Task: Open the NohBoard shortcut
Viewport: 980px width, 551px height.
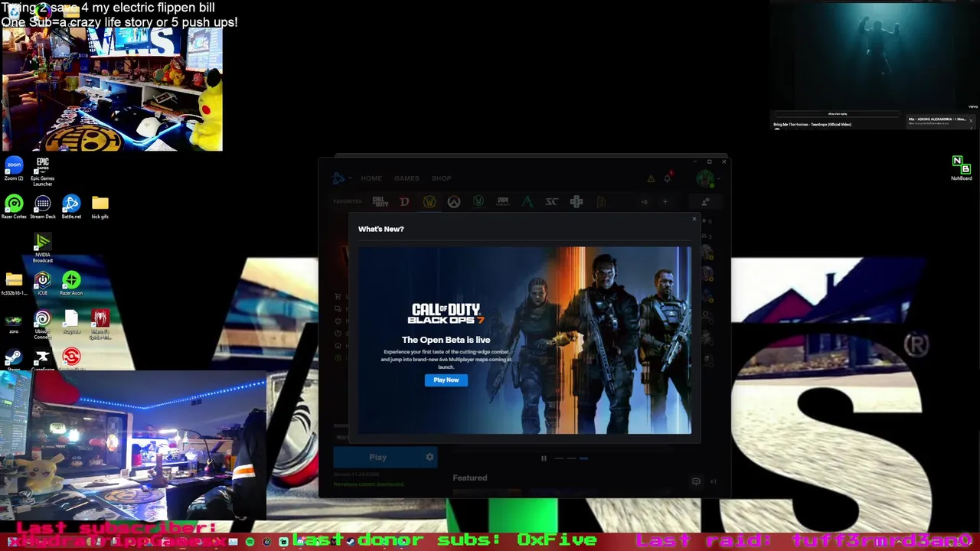Action: click(961, 168)
